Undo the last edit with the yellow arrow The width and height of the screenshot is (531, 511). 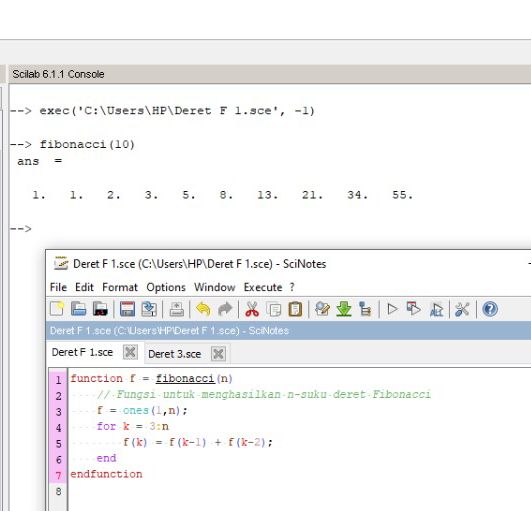click(203, 309)
